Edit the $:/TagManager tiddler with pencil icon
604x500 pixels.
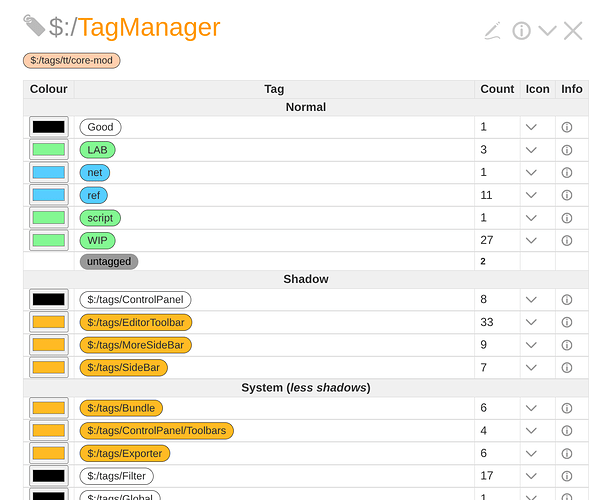[x=492, y=31]
